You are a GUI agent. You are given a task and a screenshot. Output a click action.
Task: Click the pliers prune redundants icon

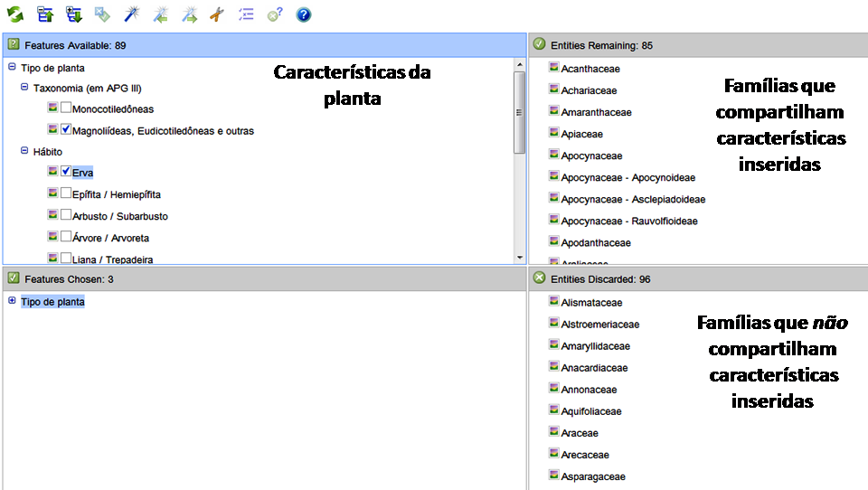(x=217, y=14)
